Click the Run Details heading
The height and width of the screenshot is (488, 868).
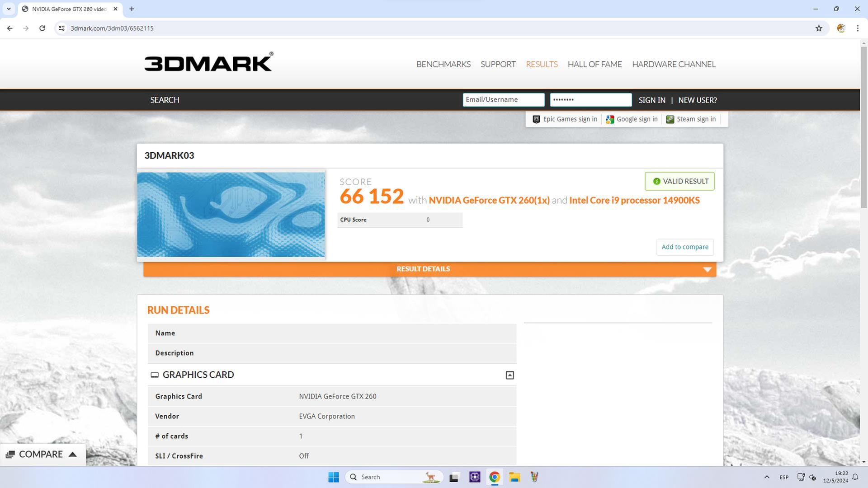pyautogui.click(x=178, y=310)
